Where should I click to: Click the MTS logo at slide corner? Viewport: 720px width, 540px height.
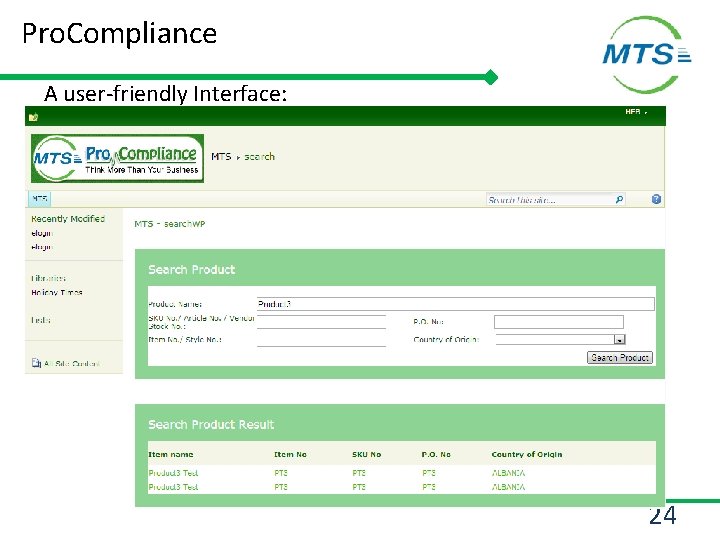click(647, 54)
